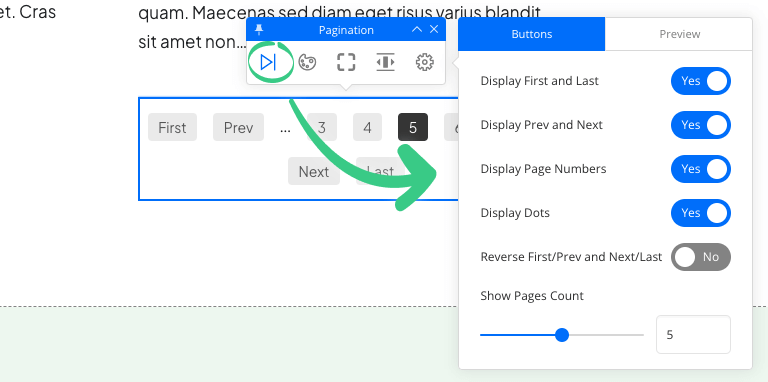This screenshot has height=382, width=768.
Task: Enable Reverse First/Prev and Next/Last
Action: coord(701,257)
